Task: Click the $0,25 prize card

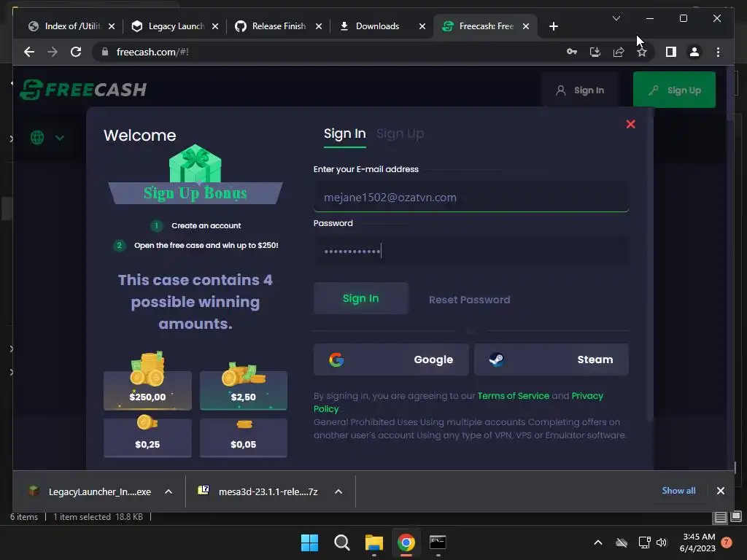Action: (x=147, y=437)
